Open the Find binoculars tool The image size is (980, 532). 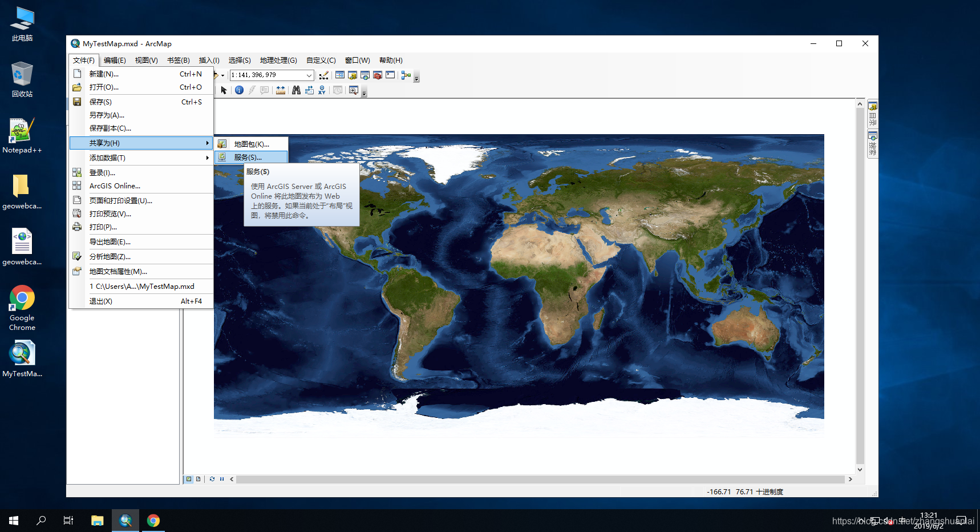pyautogui.click(x=296, y=90)
